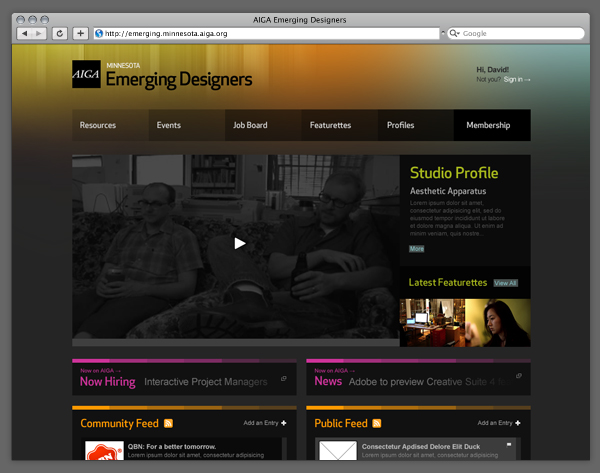Screen dimensions: 600x473
Task: Click Now on AIGA above News
Action: tap(335, 370)
